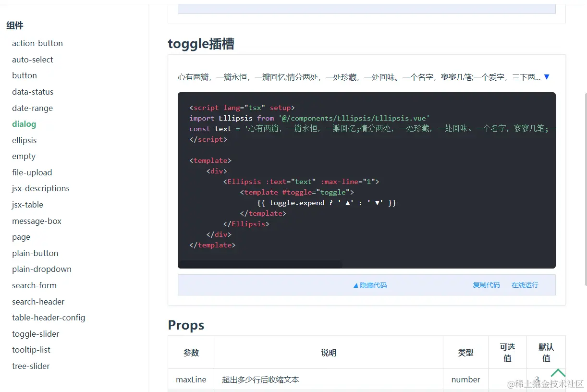Click the back-to-top green chevron icon
The width and height of the screenshot is (587, 392).
tap(558, 373)
